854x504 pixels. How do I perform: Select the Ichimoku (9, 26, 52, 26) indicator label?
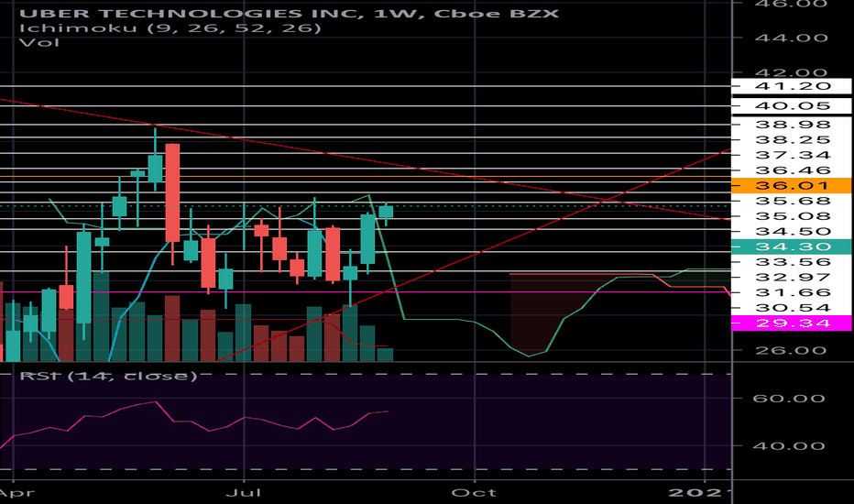170,27
